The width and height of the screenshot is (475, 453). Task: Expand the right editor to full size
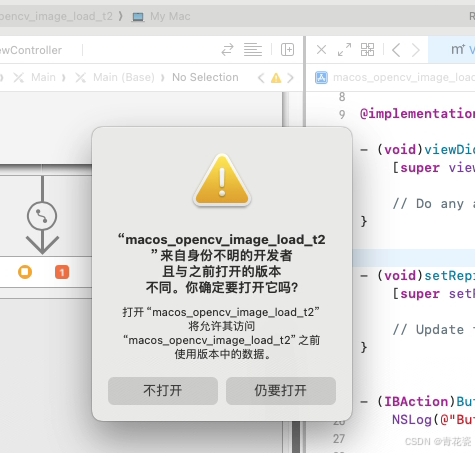click(x=344, y=50)
